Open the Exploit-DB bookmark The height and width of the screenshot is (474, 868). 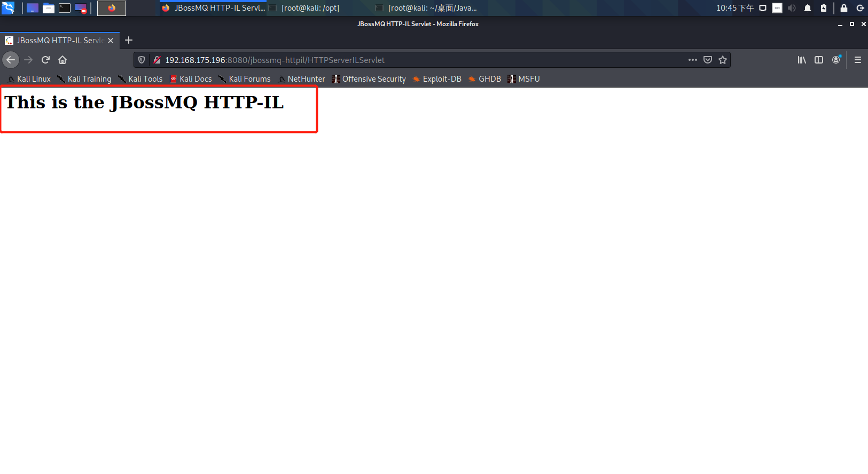[437, 79]
